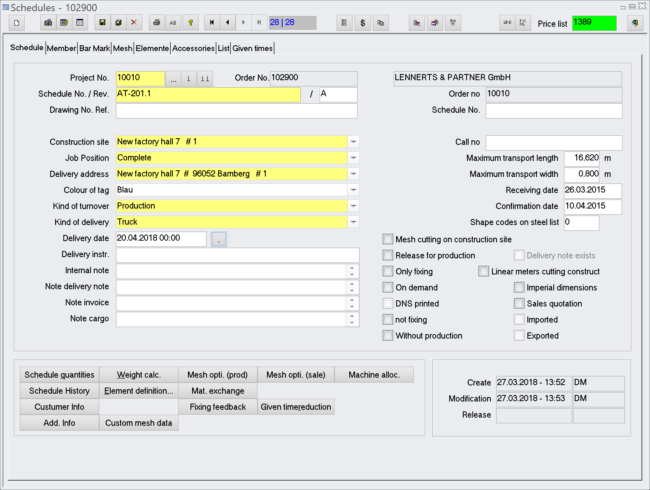650x490 pixels.
Task: Click the dollar sign toolbar icon
Action: [x=361, y=22]
